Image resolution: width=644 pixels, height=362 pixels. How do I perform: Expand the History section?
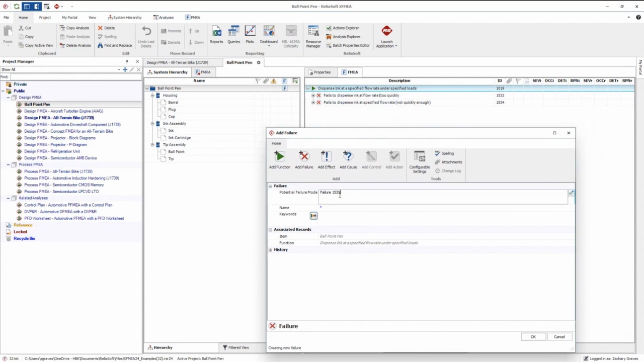pos(270,250)
